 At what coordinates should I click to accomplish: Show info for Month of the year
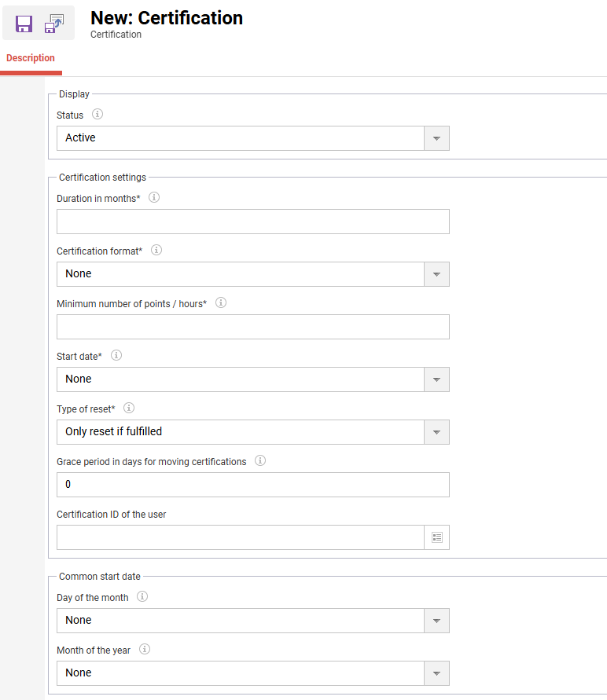pyautogui.click(x=144, y=649)
